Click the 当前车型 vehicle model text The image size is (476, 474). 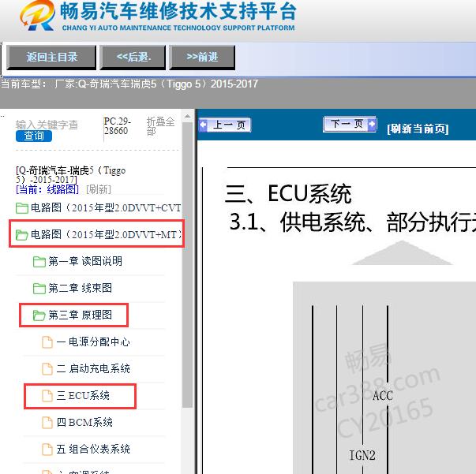coord(129,84)
